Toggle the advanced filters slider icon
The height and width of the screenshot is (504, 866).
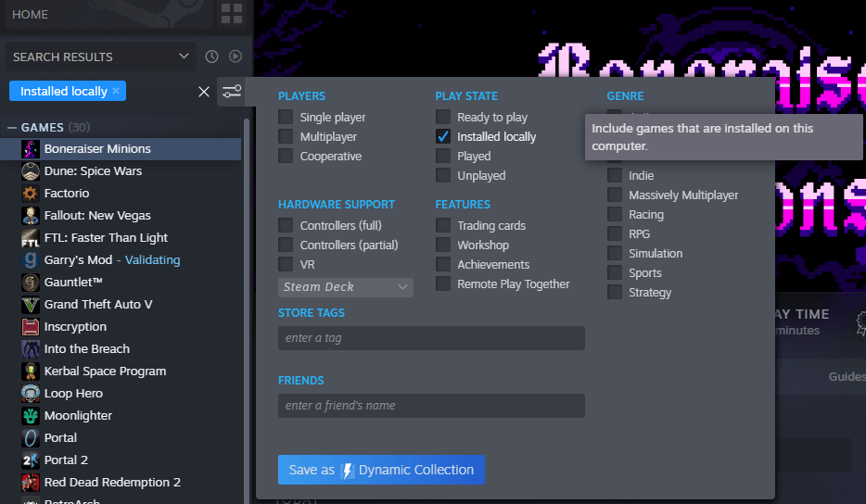[x=231, y=91]
